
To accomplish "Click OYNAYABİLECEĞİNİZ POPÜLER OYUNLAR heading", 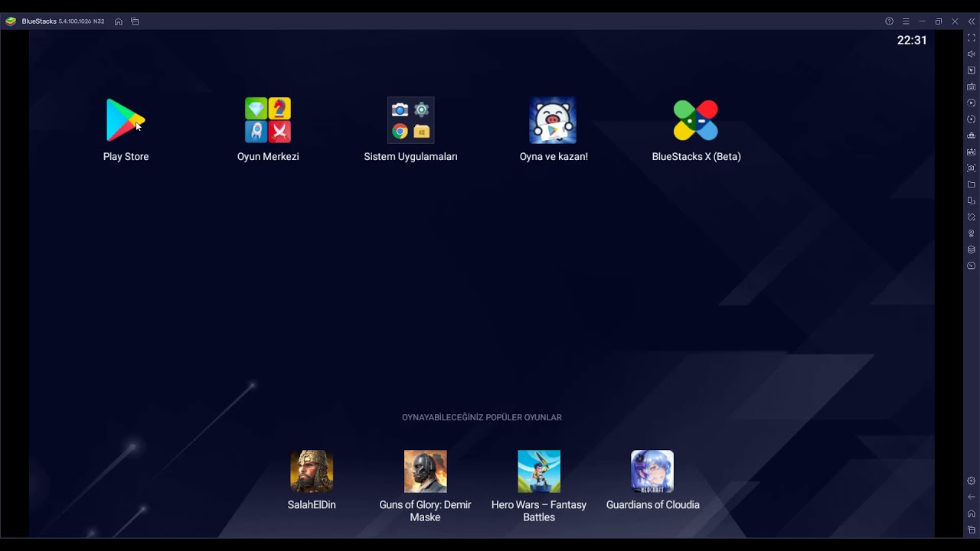I will (482, 418).
